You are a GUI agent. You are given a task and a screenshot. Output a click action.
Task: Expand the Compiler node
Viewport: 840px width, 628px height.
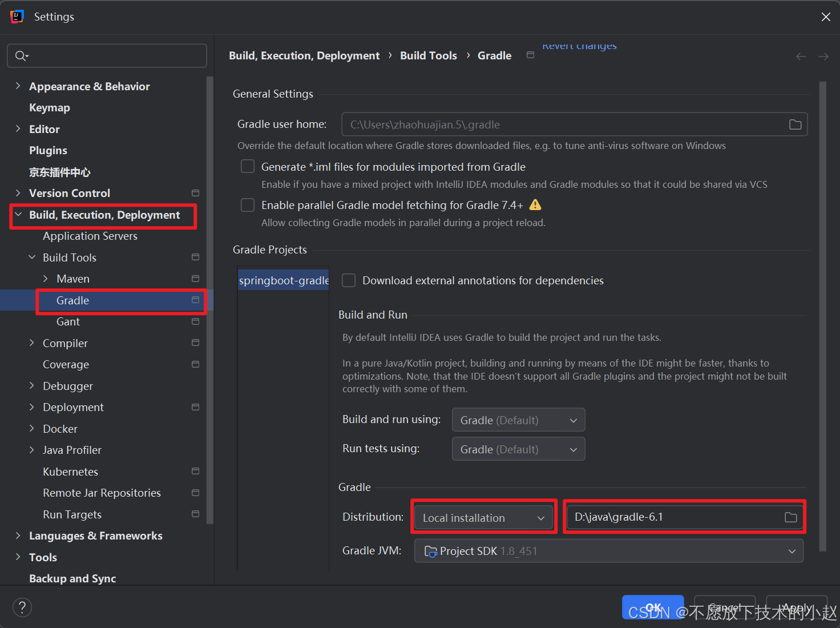tap(32, 343)
